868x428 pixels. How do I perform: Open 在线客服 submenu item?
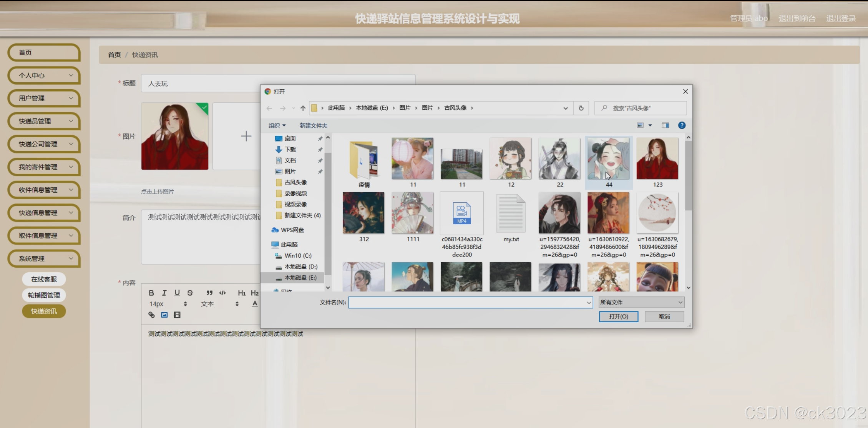(44, 279)
